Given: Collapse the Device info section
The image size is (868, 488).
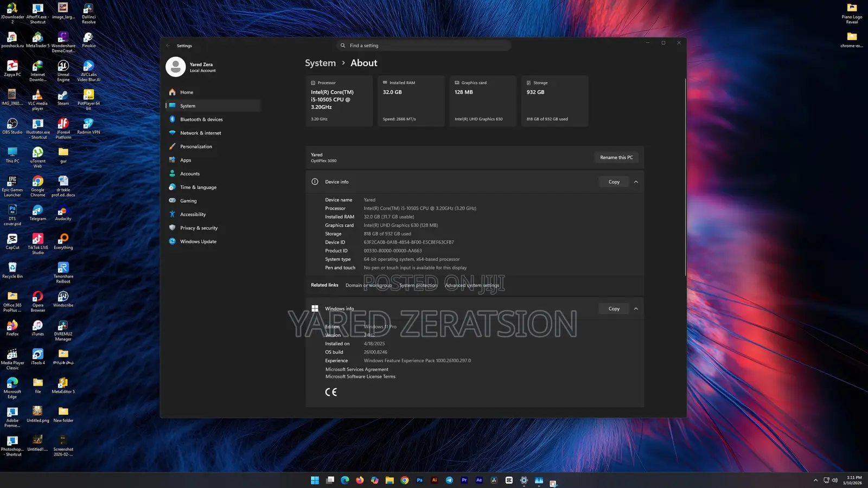Looking at the screenshot, I should 636,182.
